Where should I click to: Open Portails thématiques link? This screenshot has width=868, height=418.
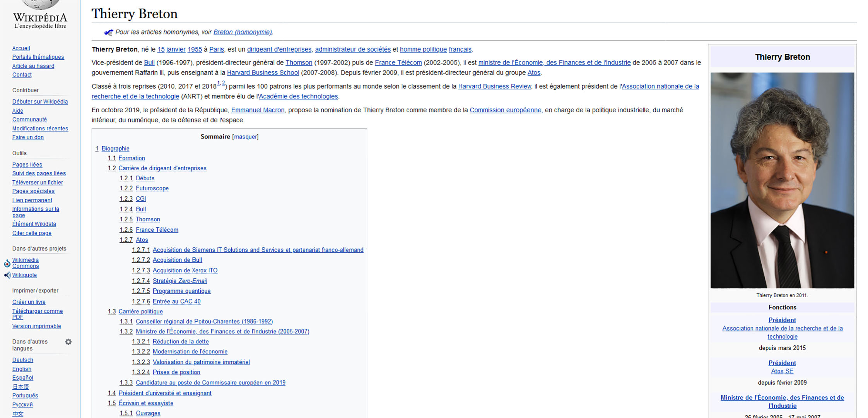point(38,57)
